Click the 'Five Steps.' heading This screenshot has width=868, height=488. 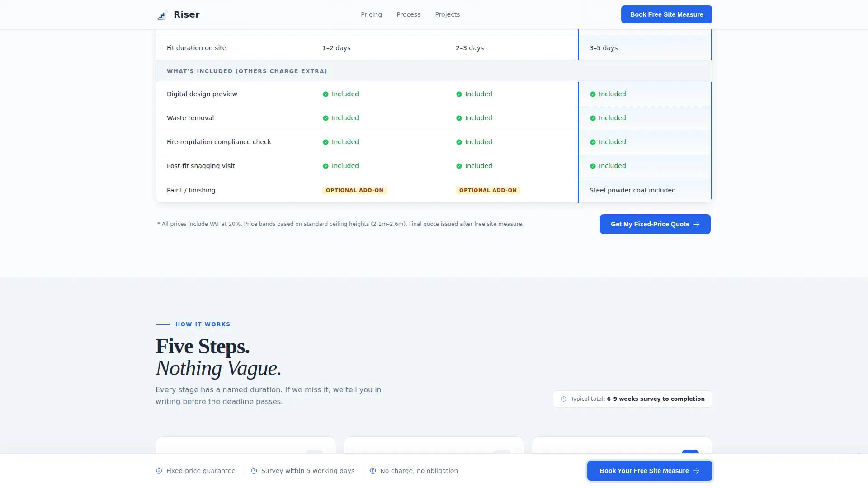[x=203, y=347]
